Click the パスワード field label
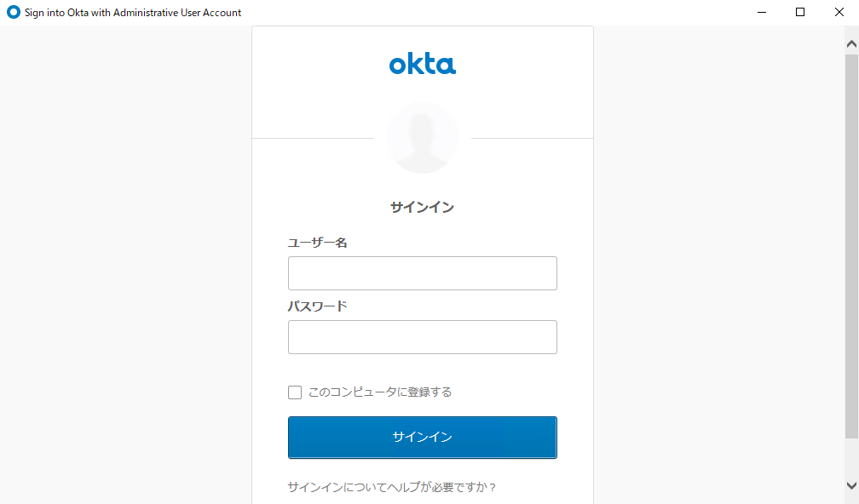The image size is (859, 504). tap(318, 306)
